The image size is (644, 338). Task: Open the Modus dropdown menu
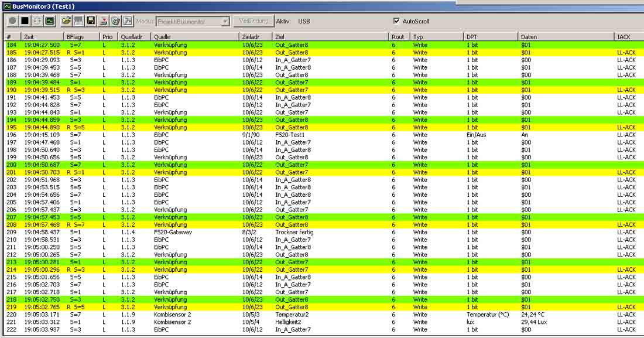coord(225,22)
